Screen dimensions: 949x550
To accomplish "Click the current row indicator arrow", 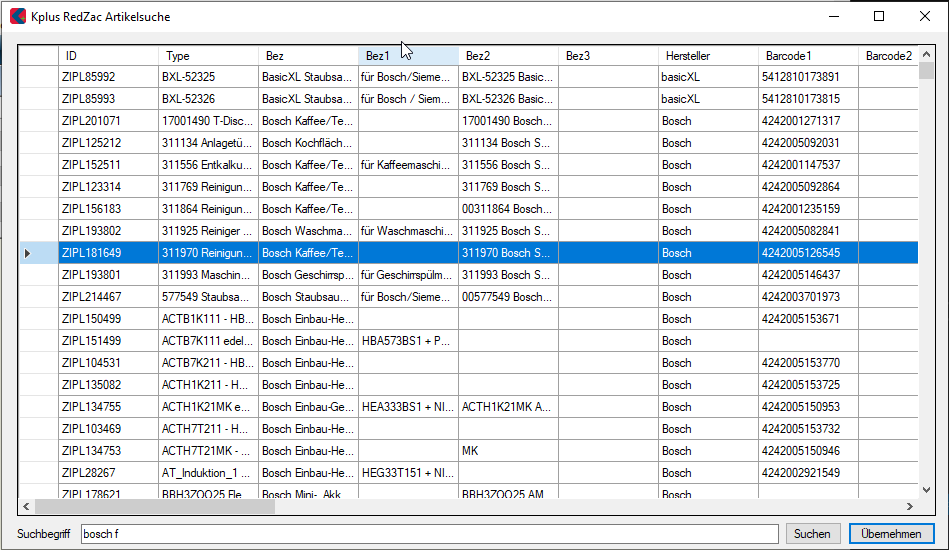I will tap(27, 253).
